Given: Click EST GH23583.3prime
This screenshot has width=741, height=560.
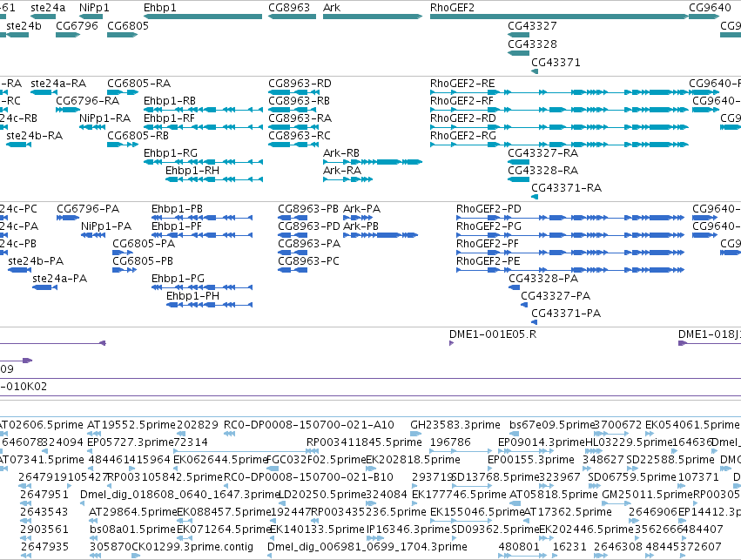Looking at the screenshot, I should click(416, 434).
